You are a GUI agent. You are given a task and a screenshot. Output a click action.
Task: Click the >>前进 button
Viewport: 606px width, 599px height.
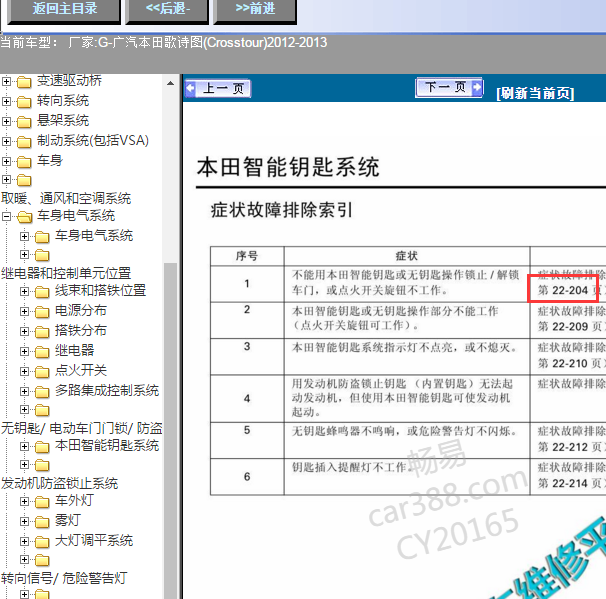(x=255, y=10)
